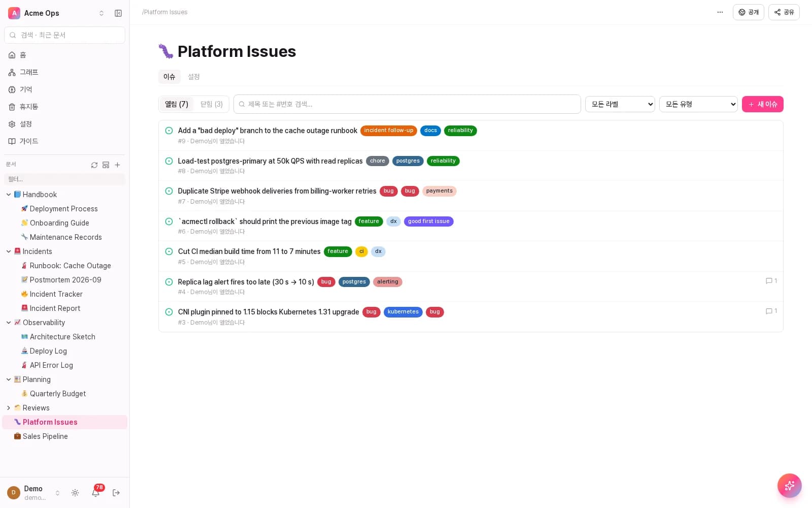Go to the 홈 (Home) page
This screenshot has width=812, height=508.
point(64,55)
